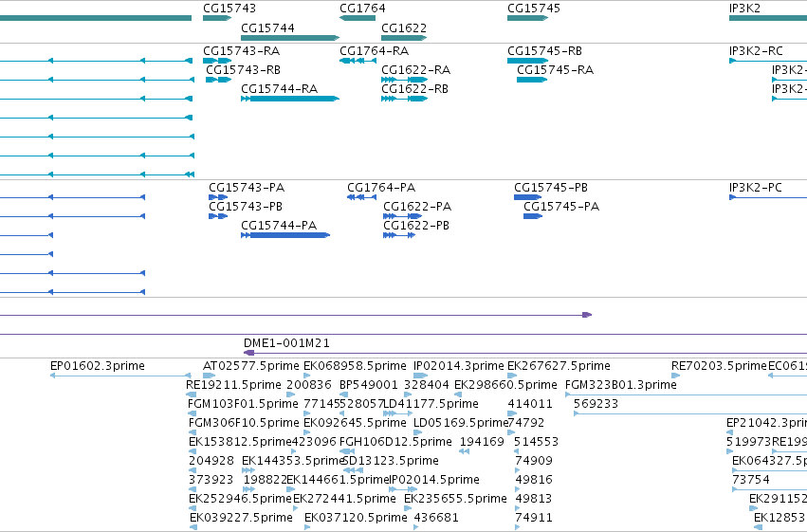Click the LD05169.5prime EST label
807x532 pixels.
461,423
